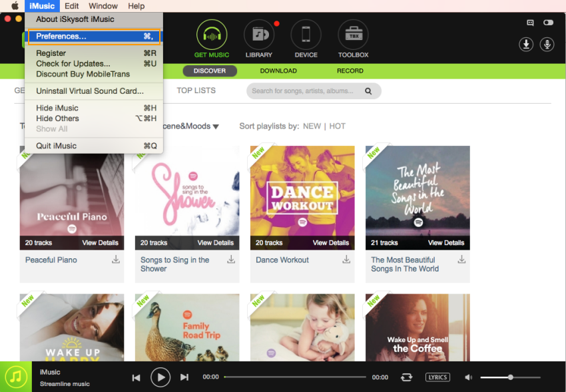Choose Register from the menu

pyautogui.click(x=94, y=53)
